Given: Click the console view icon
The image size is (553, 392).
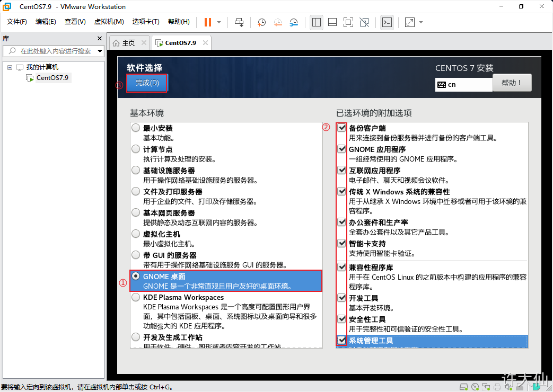Looking at the screenshot, I should coord(387,22).
